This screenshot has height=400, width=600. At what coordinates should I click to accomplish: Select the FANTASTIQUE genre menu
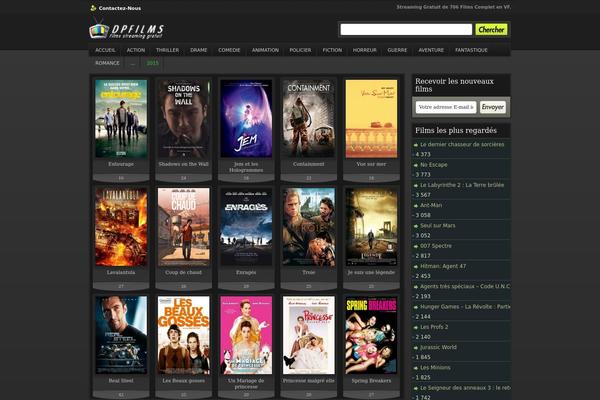pos(471,50)
